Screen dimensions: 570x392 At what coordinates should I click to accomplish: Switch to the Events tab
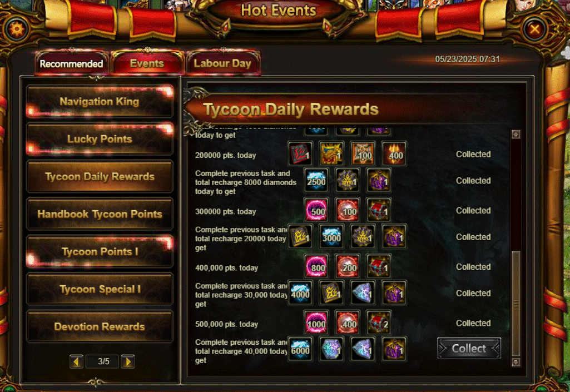tap(147, 63)
